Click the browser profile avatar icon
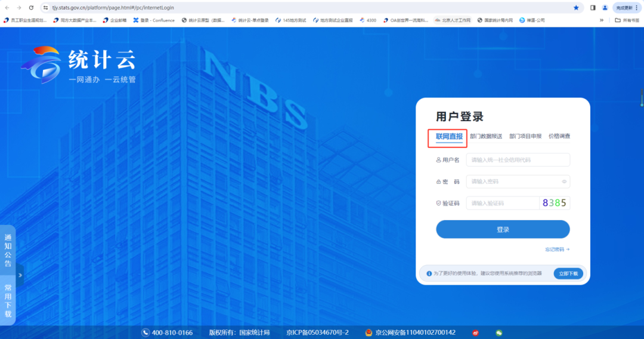 [x=605, y=8]
